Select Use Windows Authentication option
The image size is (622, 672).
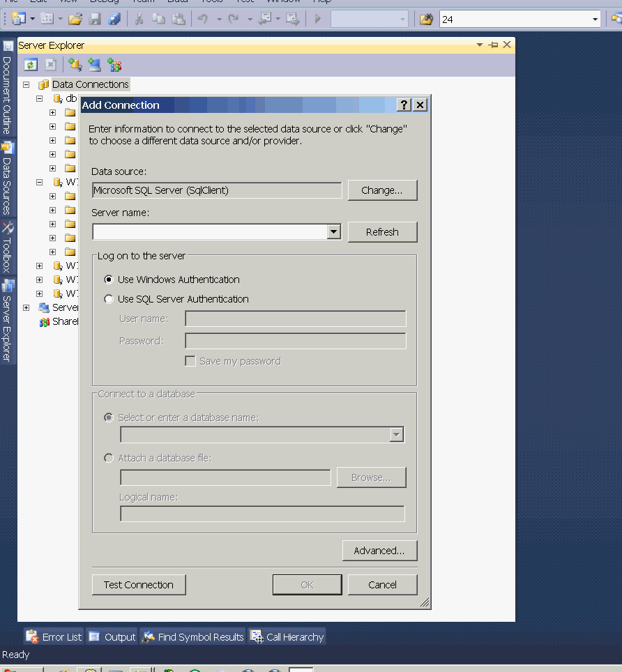109,280
